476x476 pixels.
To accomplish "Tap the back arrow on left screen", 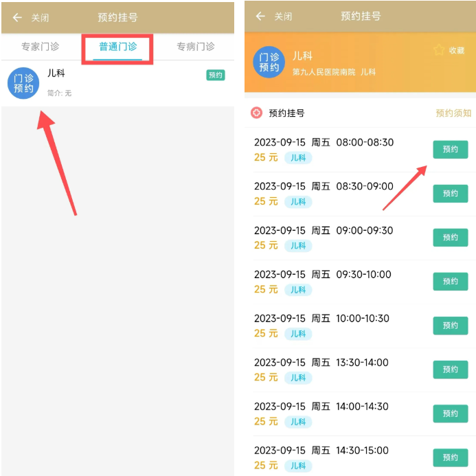I will [17, 18].
